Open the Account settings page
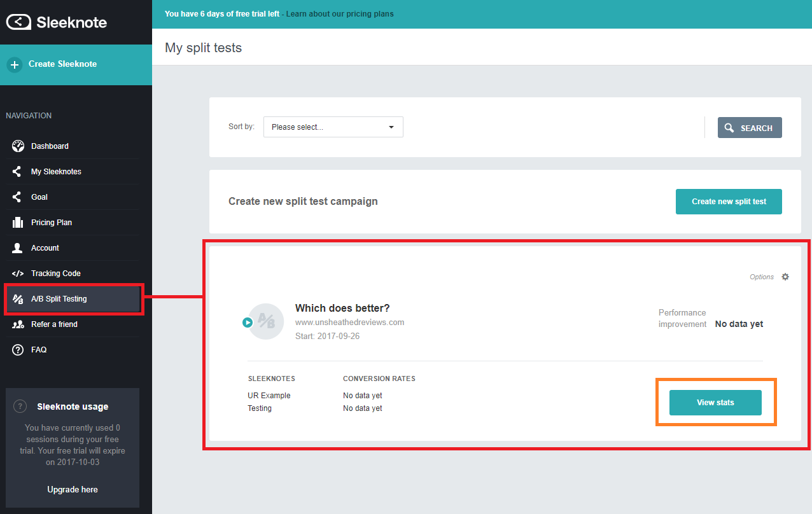The width and height of the screenshot is (812, 514). 72,248
